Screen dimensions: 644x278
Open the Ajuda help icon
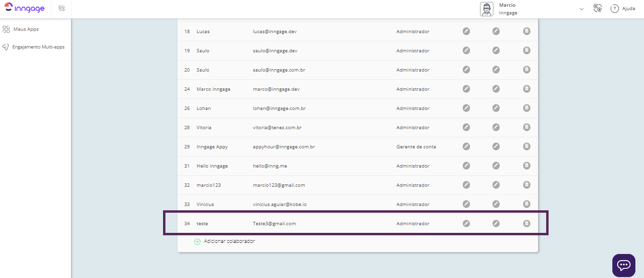pyautogui.click(x=614, y=9)
